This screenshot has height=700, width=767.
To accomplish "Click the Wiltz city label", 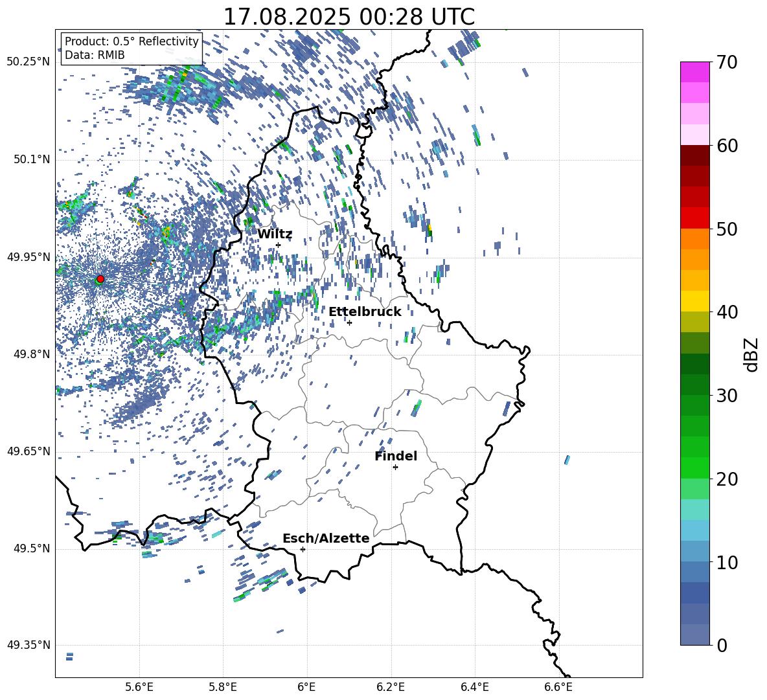I will pos(275,234).
